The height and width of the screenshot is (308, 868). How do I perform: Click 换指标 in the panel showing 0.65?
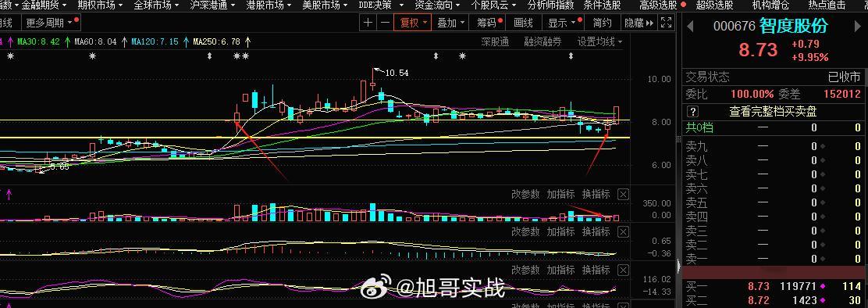click(596, 232)
